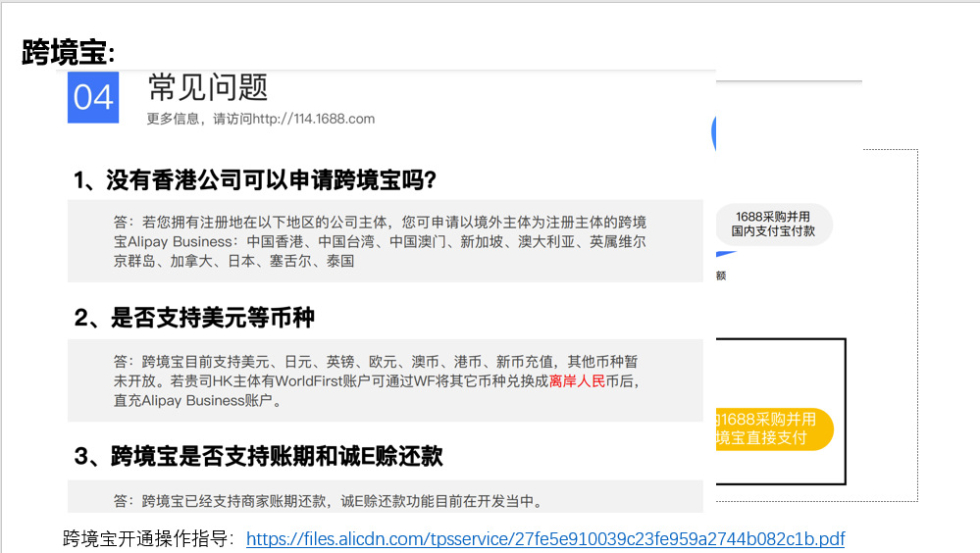This screenshot has width=980, height=553.
Task: Select question 1 没有香港公司可以申请跨境宝吗?
Action: coord(255,180)
